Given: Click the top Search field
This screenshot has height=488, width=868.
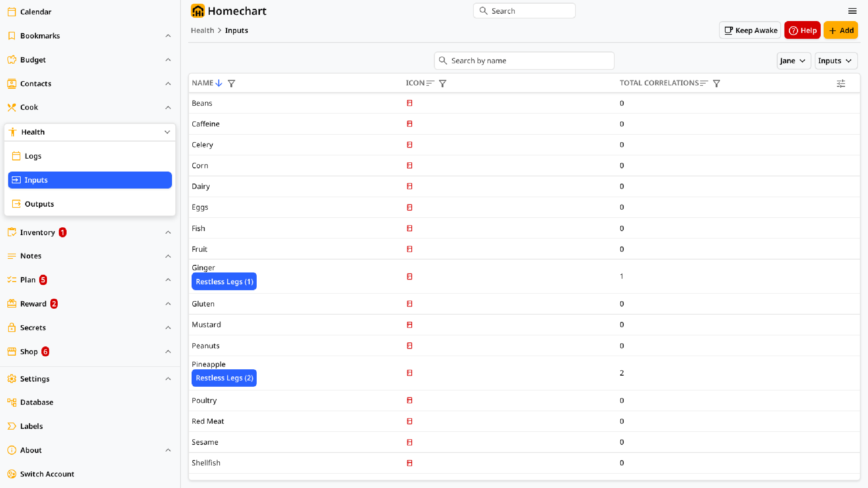Looking at the screenshot, I should [x=524, y=11].
